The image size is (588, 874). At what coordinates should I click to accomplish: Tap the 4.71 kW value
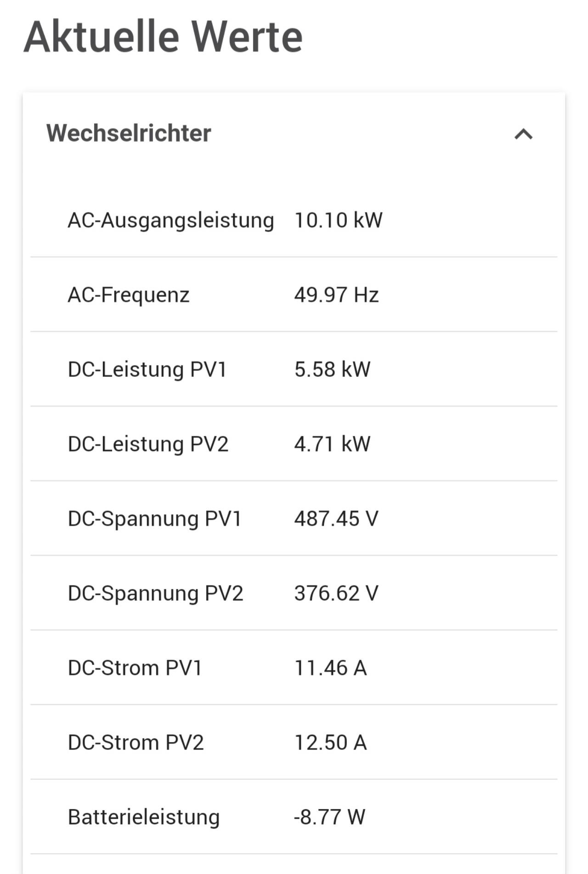332,444
